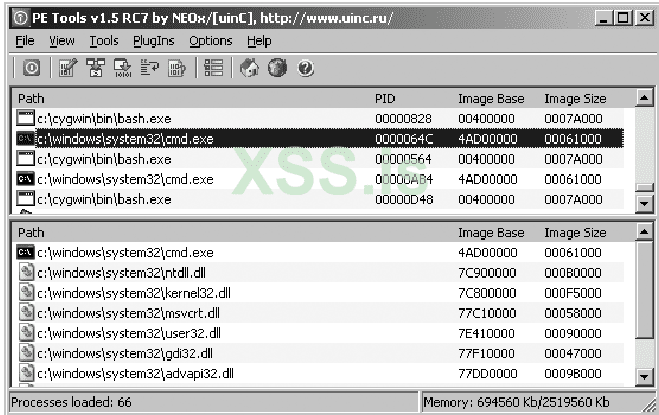
Task: Open the options checklist toolbar icon
Action: (x=214, y=68)
